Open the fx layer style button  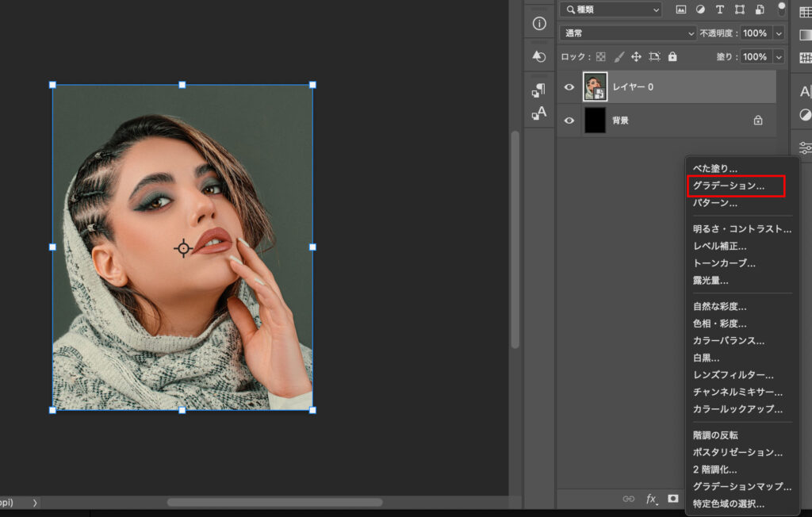[x=652, y=499]
